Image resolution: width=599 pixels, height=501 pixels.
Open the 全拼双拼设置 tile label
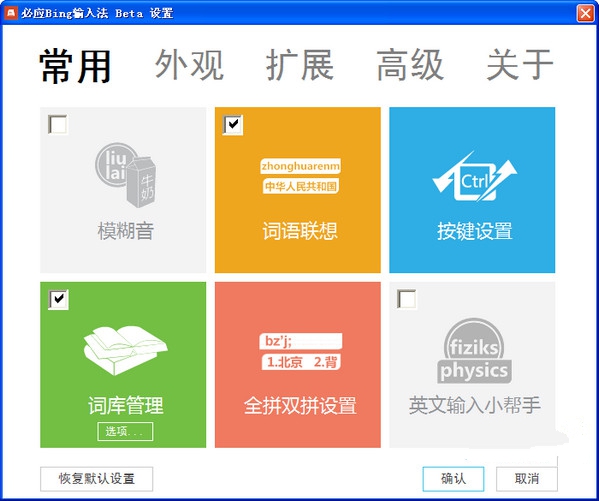[x=300, y=406]
